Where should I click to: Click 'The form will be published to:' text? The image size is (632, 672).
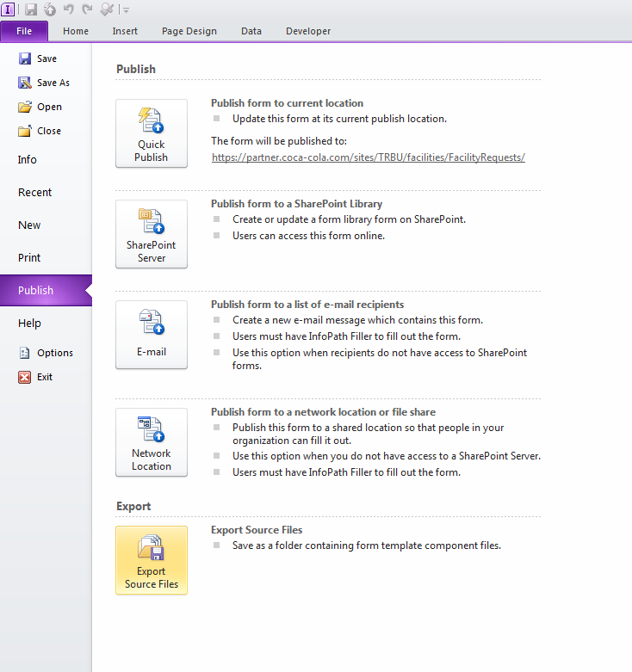pos(279,141)
